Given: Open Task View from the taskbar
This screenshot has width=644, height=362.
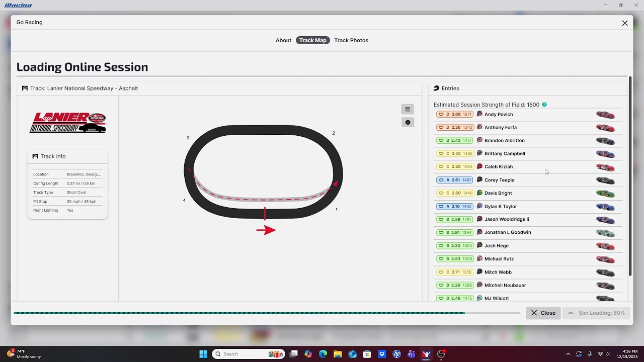Looking at the screenshot, I should tap(294, 354).
